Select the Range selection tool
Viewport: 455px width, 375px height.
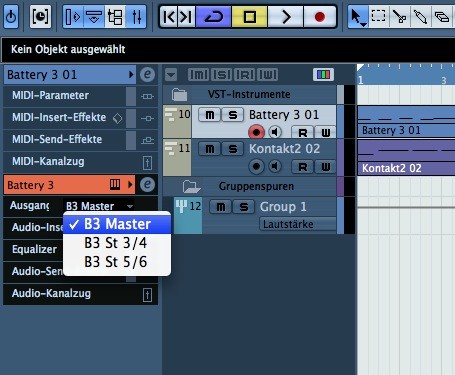[x=378, y=16]
